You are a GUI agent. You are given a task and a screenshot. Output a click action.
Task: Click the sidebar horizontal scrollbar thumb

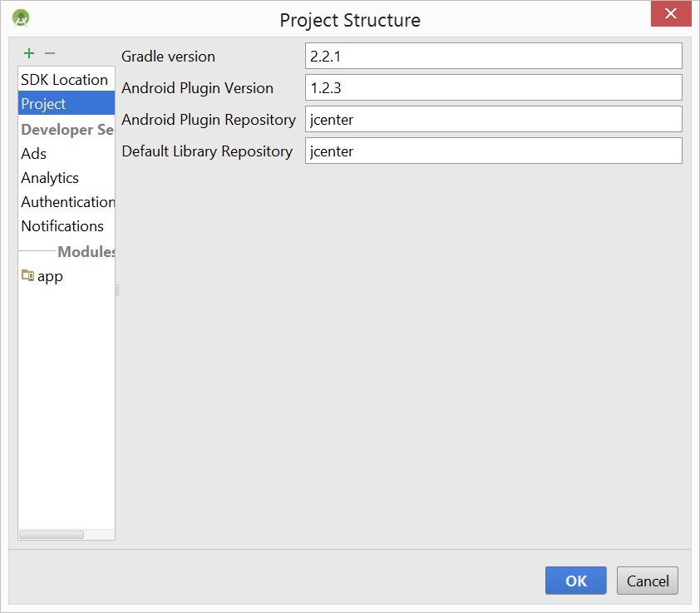click(52, 535)
